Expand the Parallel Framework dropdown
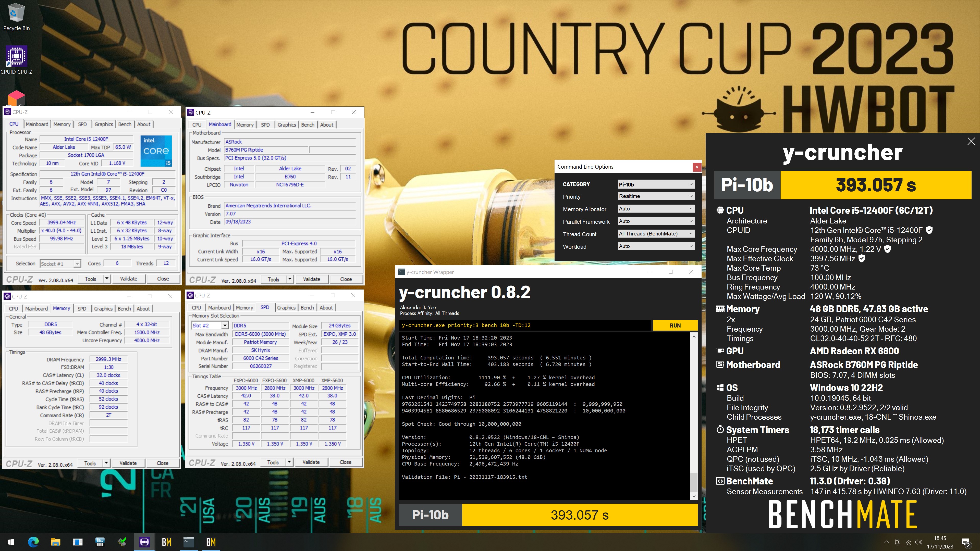Viewport: 980px width, 551px height. [x=656, y=221]
